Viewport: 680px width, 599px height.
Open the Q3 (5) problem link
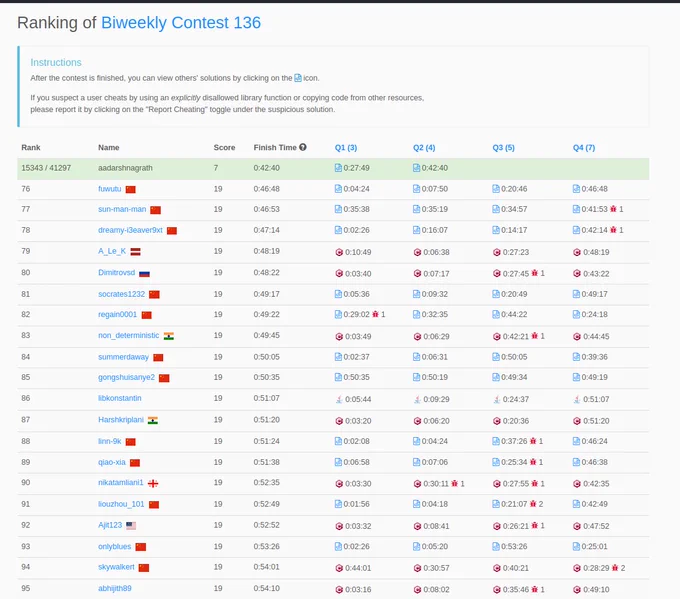tap(503, 147)
